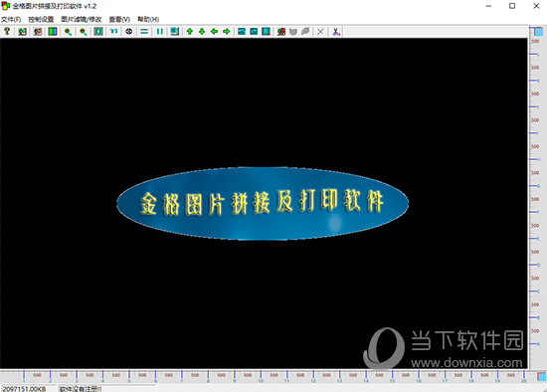This screenshot has width=547, height=392.
Task: Click the blue box atop vertical ruler
Action: click(539, 32)
